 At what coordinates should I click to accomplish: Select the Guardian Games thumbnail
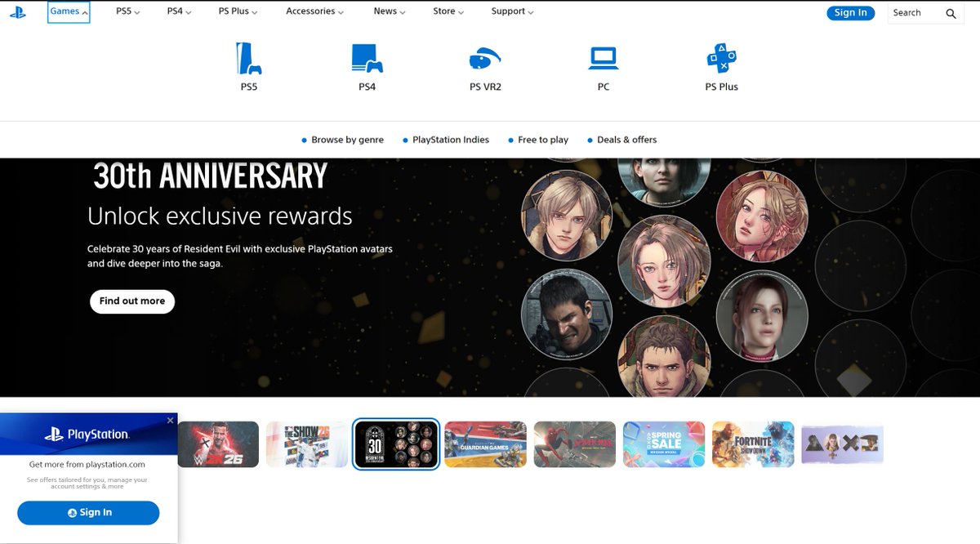coord(485,444)
